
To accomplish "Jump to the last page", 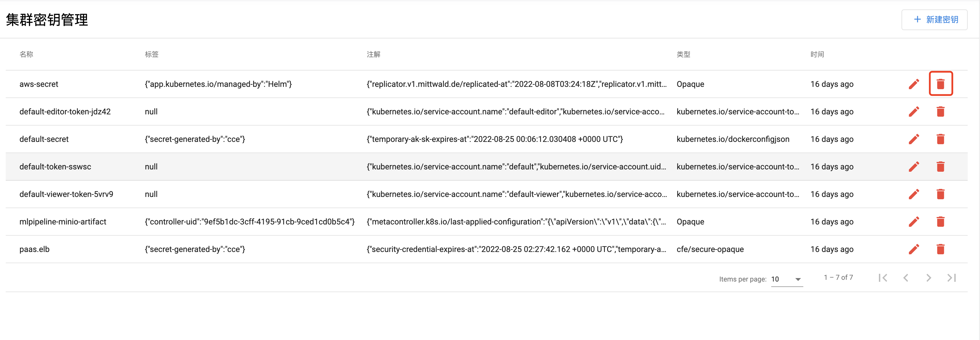I will click(x=951, y=278).
